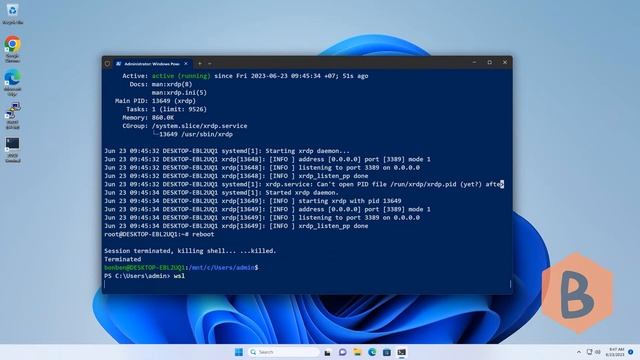The image size is (640, 360).
Task: Click the Terminal icon in the taskbar
Action: pos(402,352)
